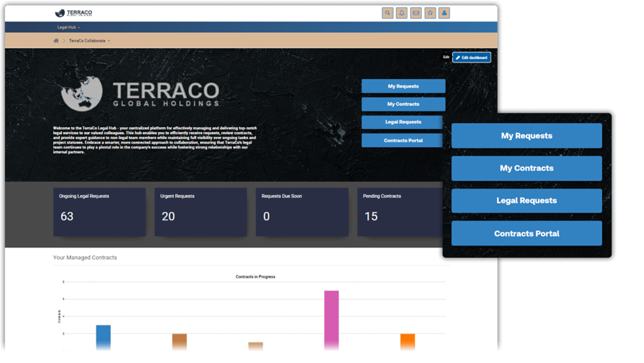Open notifications via the bell icon
Screen dimensions: 644x363
(x=401, y=13)
